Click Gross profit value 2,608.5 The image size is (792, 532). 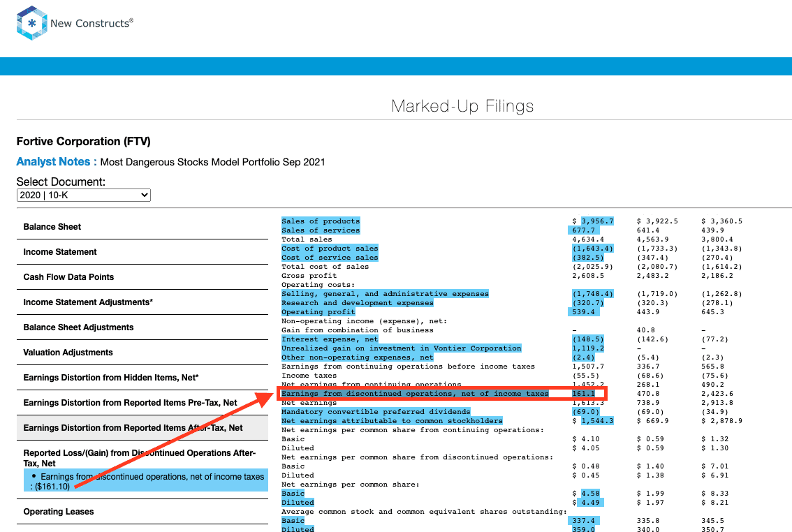click(x=588, y=276)
